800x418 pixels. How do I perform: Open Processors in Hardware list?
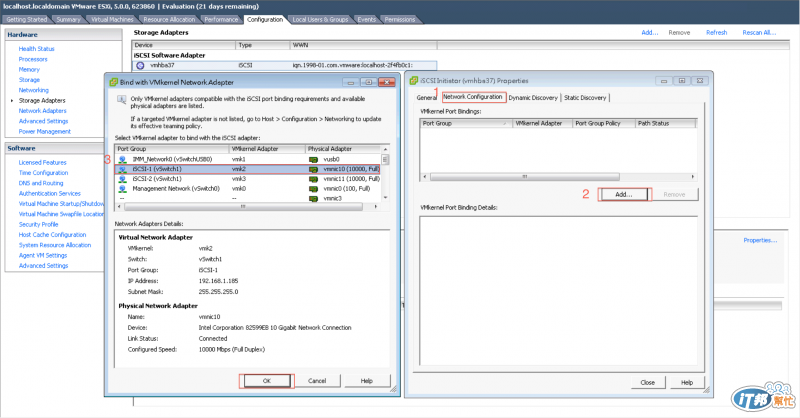point(33,59)
